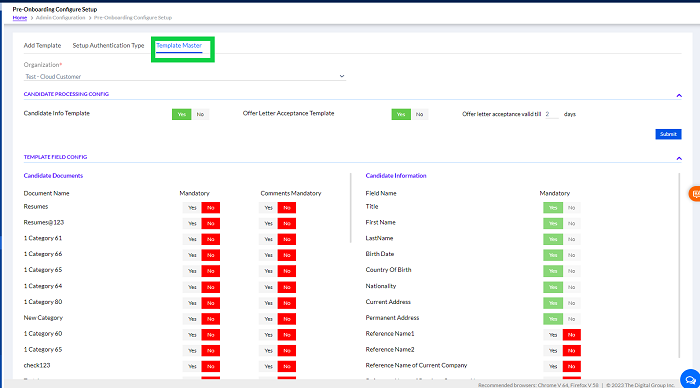The image size is (700, 388).
Task: Set 1 Category 64 Mandatory to No
Action: (210, 287)
